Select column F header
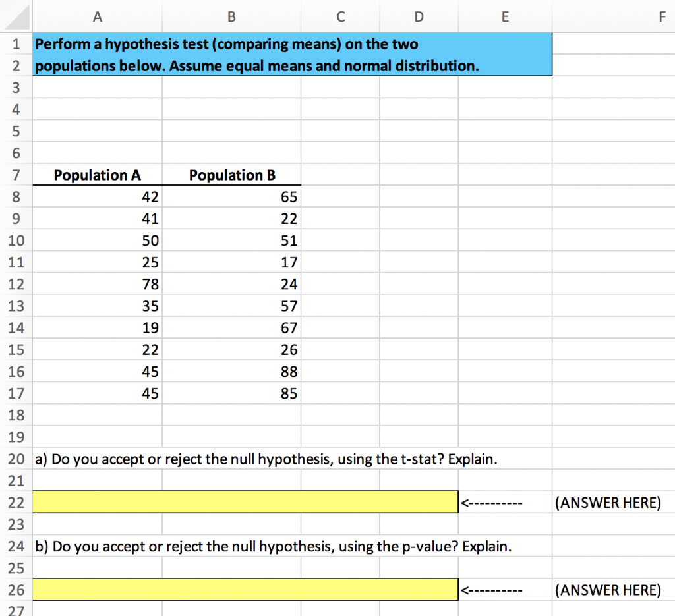The height and width of the screenshot is (616, 675). [662, 16]
